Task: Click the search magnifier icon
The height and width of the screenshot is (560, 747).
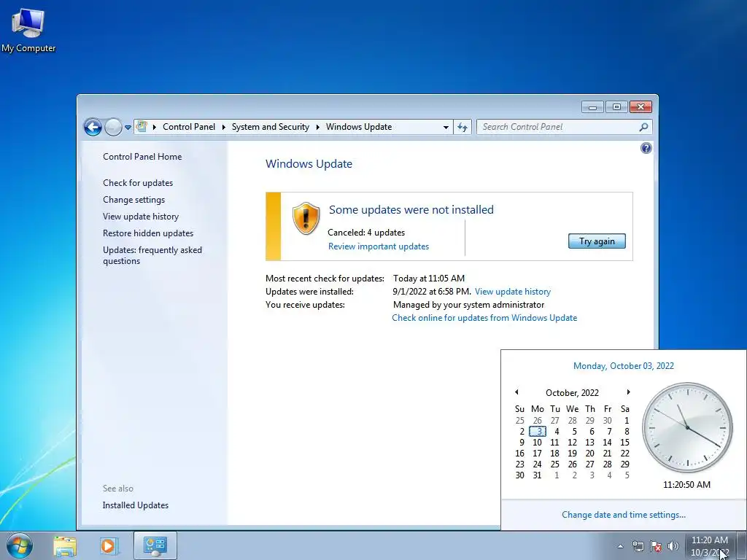Action: point(643,127)
